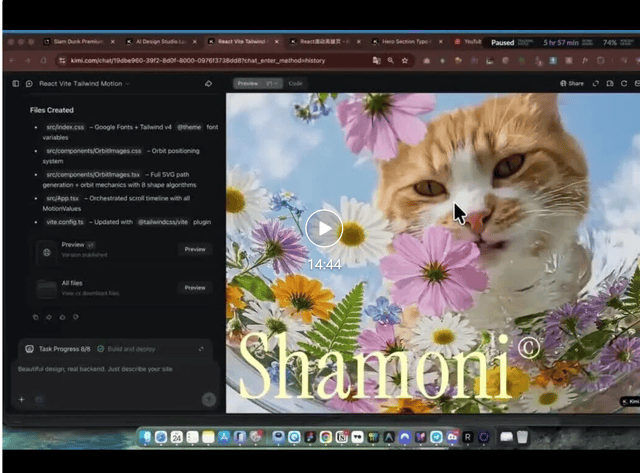Play the video with the center play button
Image resolution: width=640 pixels, height=473 pixels.
point(324,228)
